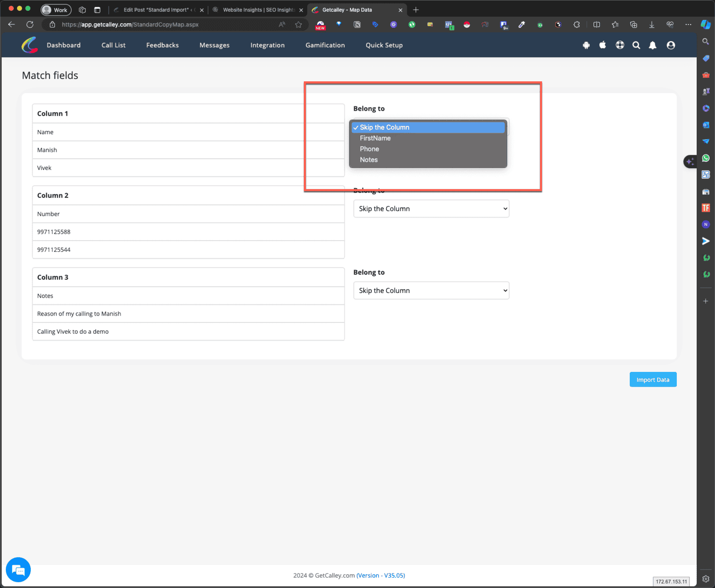Open the help lifebuoy icon
This screenshot has height=588, width=715.
click(620, 45)
